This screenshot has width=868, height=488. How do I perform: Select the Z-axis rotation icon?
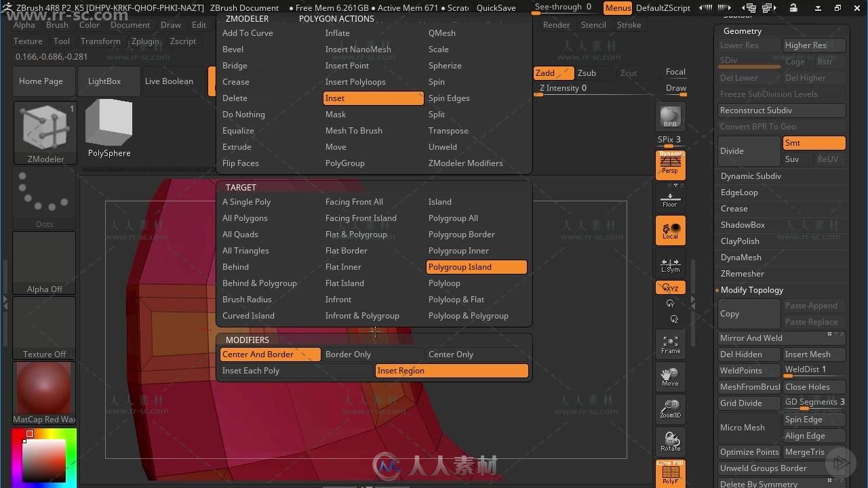673,319
